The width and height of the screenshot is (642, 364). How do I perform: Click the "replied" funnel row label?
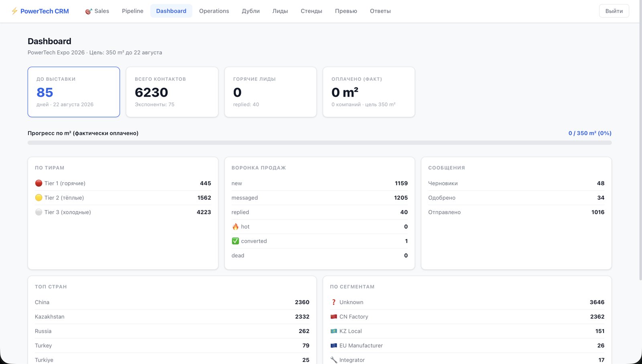tap(240, 212)
